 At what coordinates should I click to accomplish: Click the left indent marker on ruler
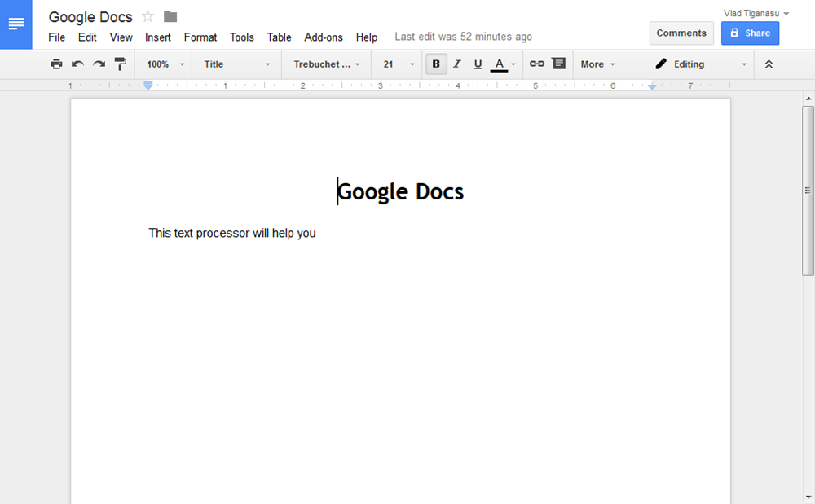click(x=148, y=85)
